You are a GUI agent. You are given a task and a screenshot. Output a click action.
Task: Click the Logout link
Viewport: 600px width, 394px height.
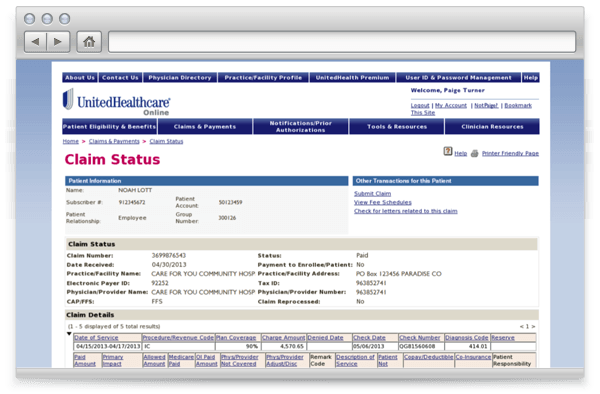point(420,106)
